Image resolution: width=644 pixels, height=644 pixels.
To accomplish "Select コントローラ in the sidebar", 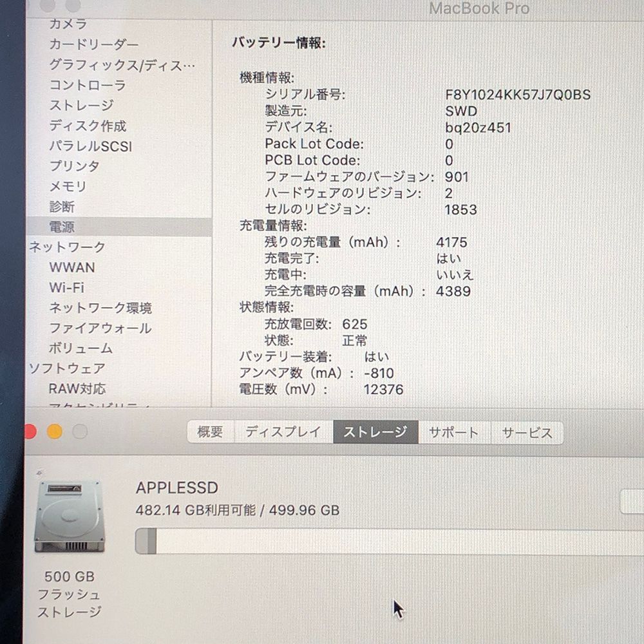I will (87, 85).
